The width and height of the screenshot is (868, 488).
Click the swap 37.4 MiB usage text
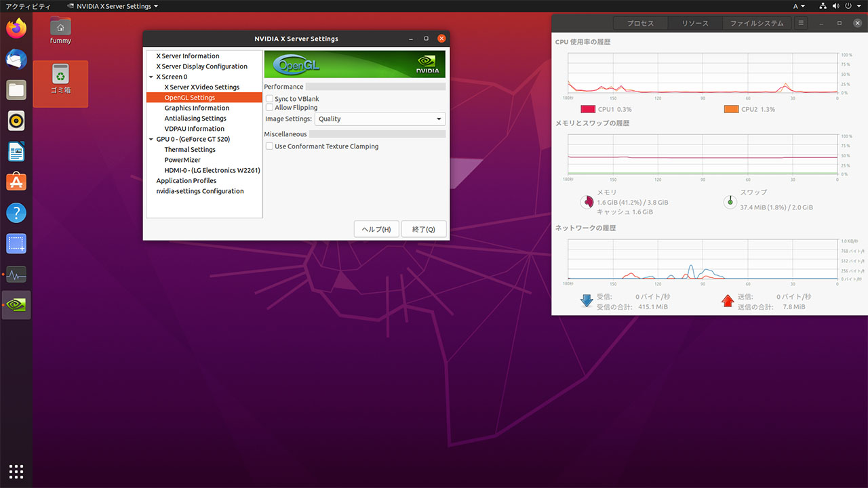tap(776, 207)
